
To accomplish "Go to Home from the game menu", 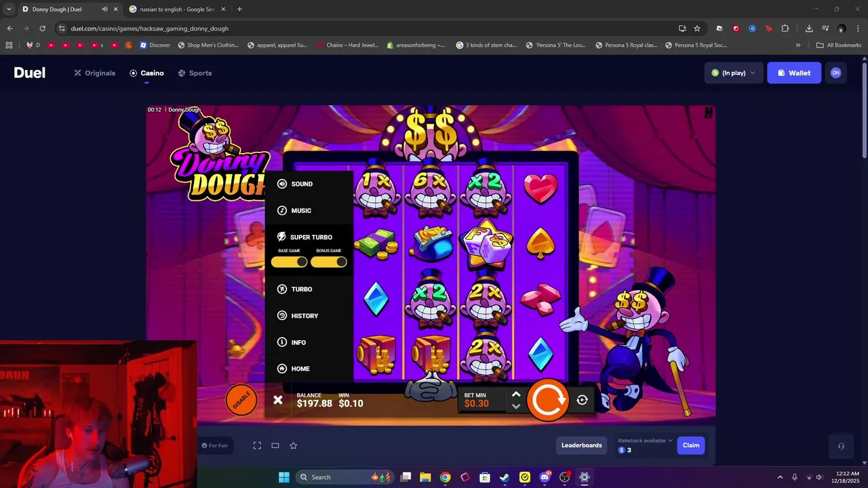I will tap(294, 369).
